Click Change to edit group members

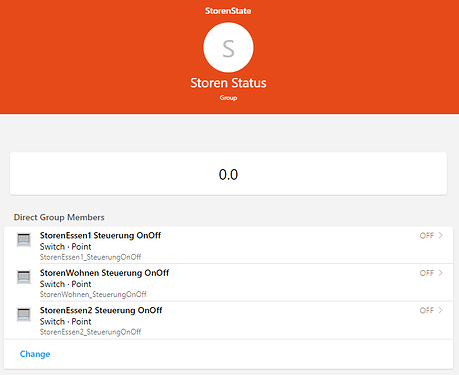point(35,354)
